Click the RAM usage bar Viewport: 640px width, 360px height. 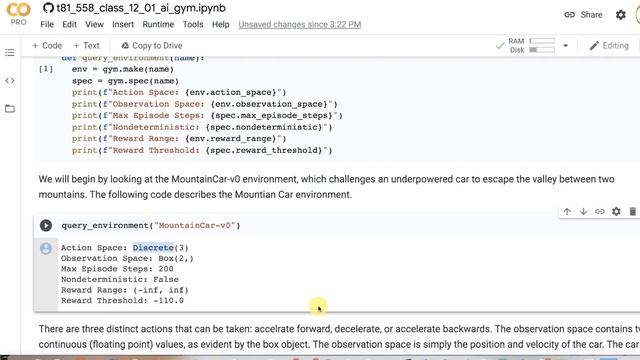coord(542,41)
